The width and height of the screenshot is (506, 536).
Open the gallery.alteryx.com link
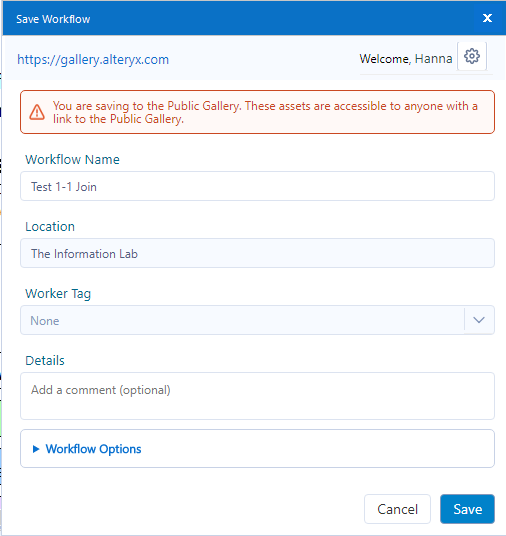pyautogui.click(x=93, y=60)
